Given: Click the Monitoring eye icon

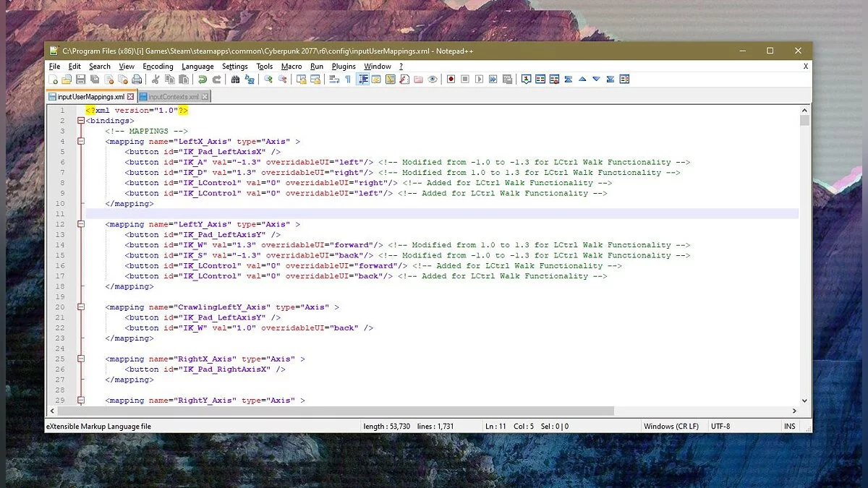Looking at the screenshot, I should [x=433, y=80].
